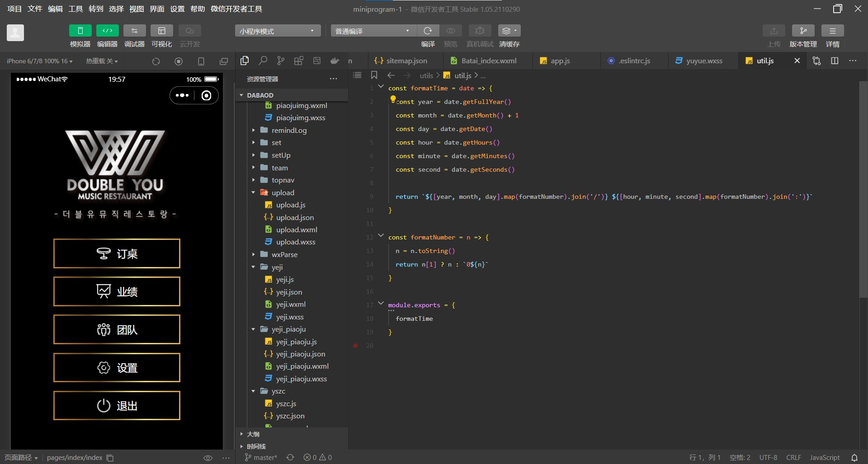868x464 pixels.
Task: Open the resource manager more options
Action: [x=334, y=79]
